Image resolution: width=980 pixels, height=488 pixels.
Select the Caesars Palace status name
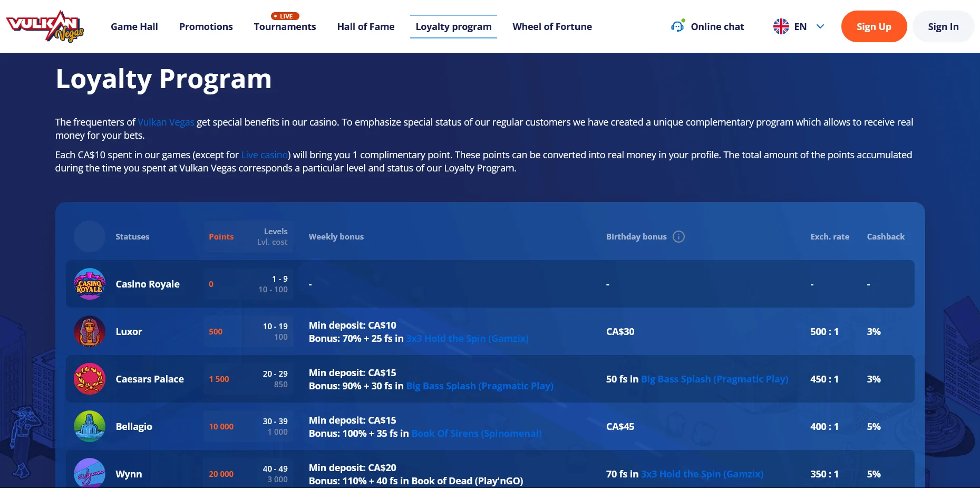(150, 379)
